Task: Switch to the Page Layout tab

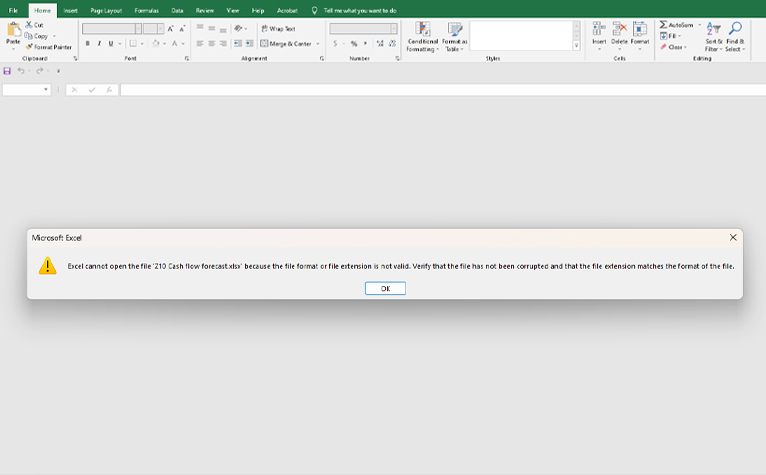Action: [x=104, y=10]
